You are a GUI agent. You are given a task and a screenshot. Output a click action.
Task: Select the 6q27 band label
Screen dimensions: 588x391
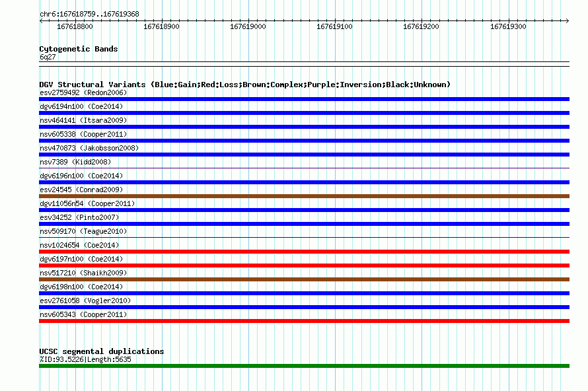tap(48, 57)
